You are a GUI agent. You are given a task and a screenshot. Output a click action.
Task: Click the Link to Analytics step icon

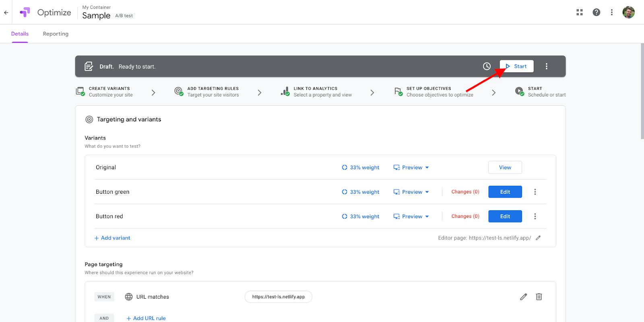285,92
